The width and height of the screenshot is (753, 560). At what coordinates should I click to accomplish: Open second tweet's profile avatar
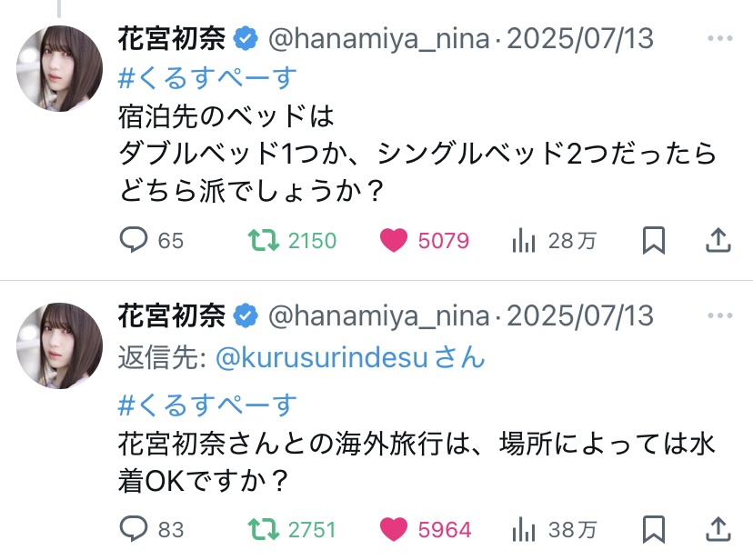(x=61, y=345)
